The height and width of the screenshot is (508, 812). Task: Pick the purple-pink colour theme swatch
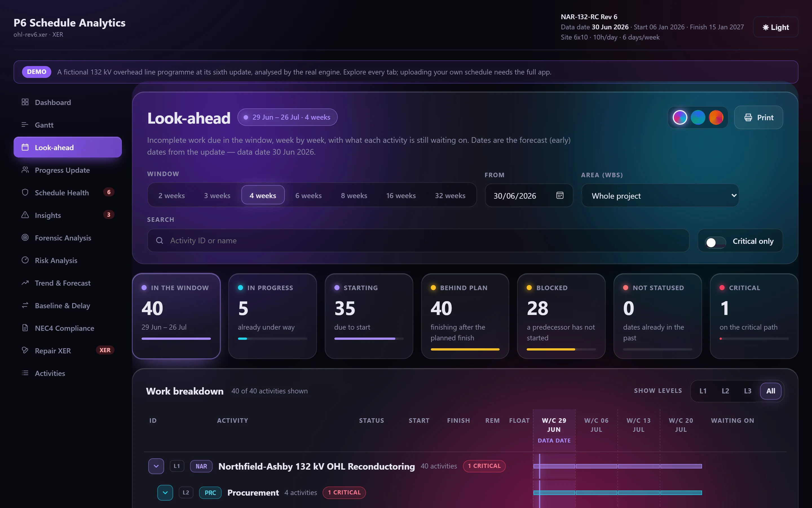pos(680,117)
